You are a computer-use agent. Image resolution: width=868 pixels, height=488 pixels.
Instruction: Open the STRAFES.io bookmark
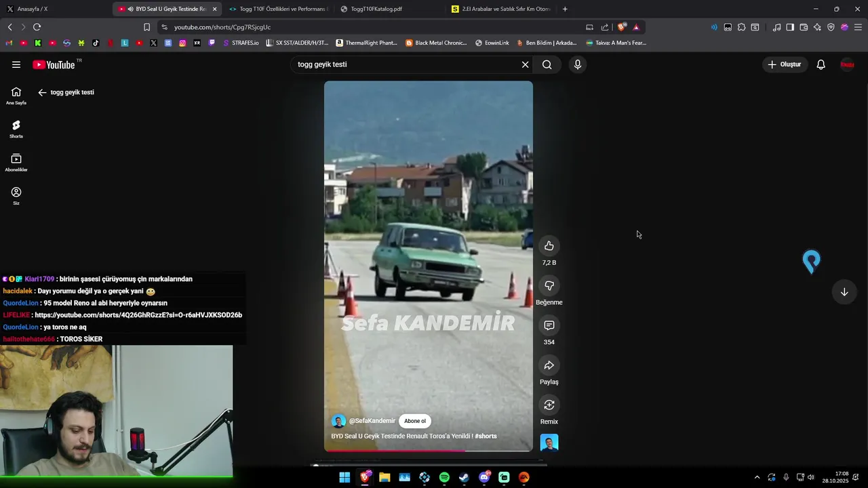[x=241, y=43]
